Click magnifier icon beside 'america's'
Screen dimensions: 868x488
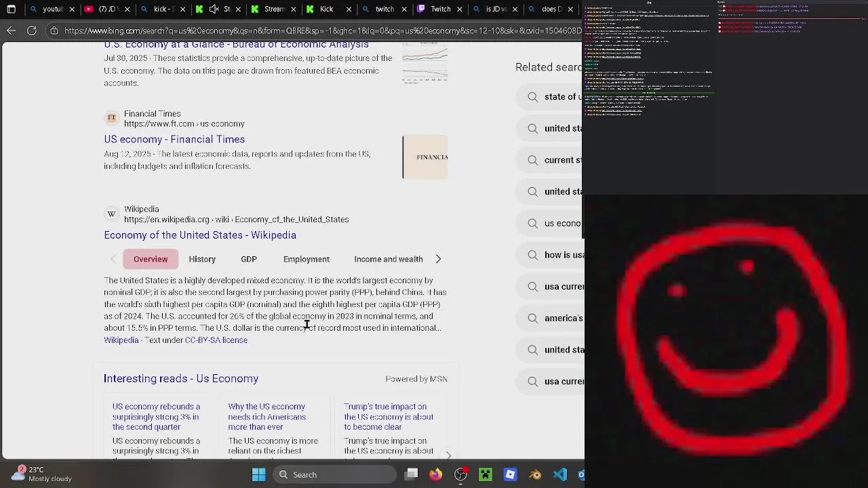click(x=533, y=318)
